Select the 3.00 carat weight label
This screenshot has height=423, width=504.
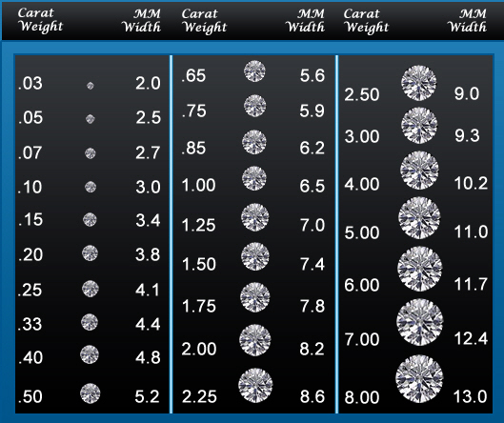(362, 136)
